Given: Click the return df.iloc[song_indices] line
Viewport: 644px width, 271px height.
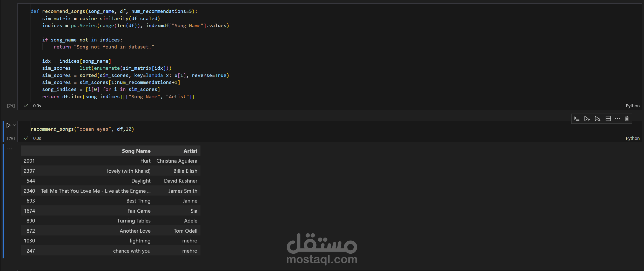Looking at the screenshot, I should pos(118,96).
